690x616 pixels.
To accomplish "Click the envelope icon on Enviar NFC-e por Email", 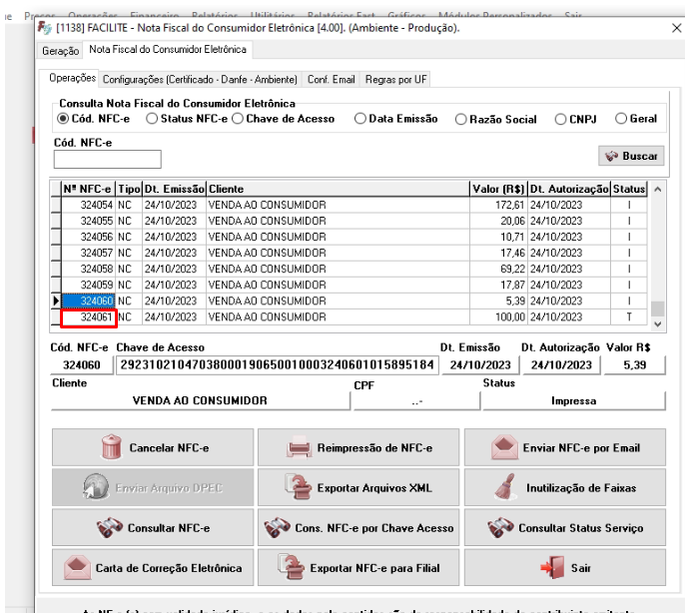I will (504, 447).
